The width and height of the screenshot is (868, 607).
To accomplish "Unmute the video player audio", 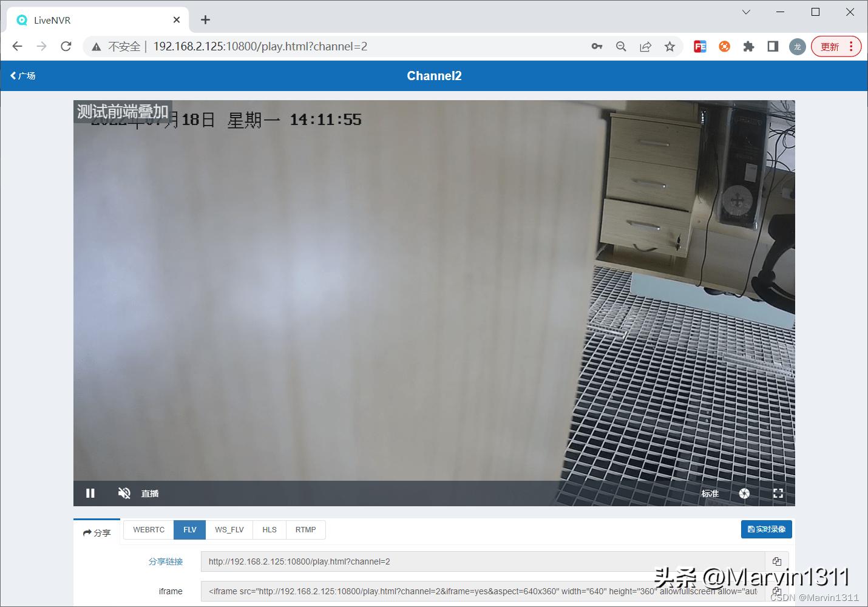I will tap(124, 493).
